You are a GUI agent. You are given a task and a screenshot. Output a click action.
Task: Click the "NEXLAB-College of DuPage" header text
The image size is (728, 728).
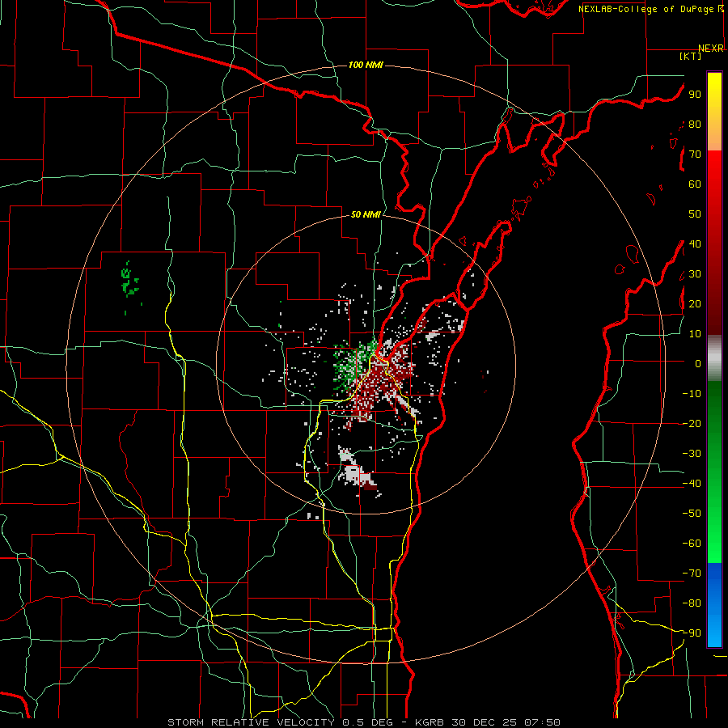click(x=646, y=9)
